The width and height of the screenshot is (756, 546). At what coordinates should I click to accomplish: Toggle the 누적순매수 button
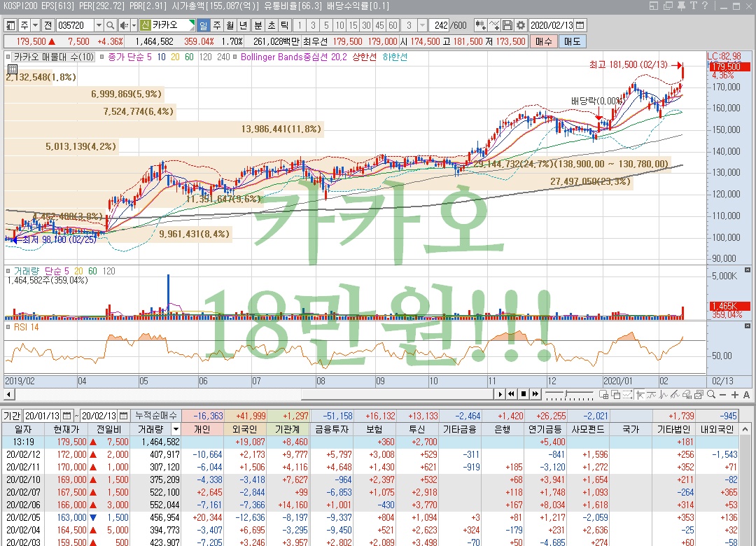click(x=155, y=416)
